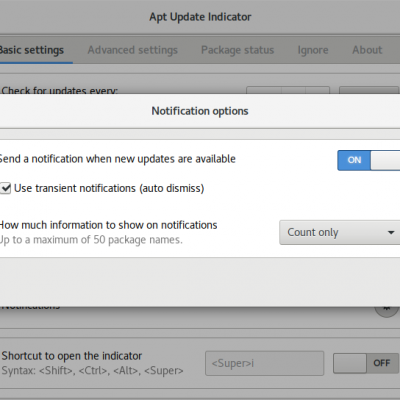Click 'Send a notification when new updates are available' label
Viewport: 400px width, 400px height.
tap(117, 159)
